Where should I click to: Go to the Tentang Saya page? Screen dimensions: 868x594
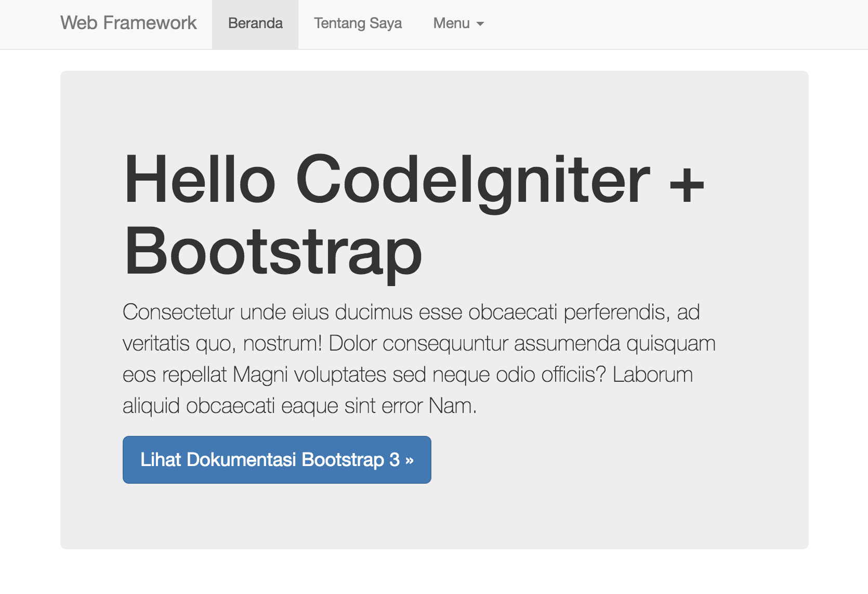coord(358,24)
